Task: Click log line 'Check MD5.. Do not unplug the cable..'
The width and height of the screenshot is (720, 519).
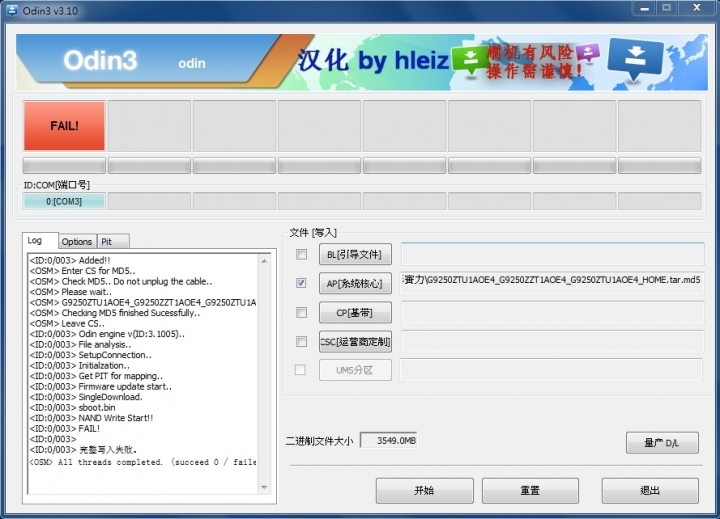Action: [121, 281]
